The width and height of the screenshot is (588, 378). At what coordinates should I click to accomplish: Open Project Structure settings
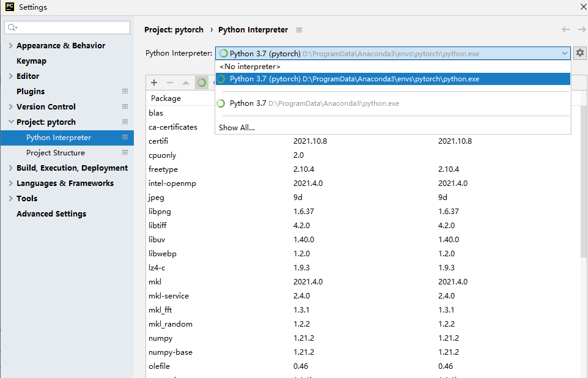coord(56,153)
